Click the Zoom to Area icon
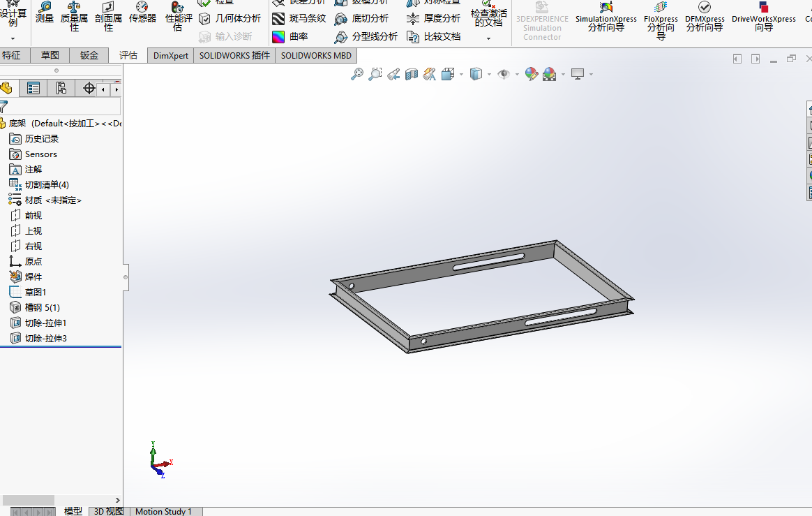 pos(375,74)
